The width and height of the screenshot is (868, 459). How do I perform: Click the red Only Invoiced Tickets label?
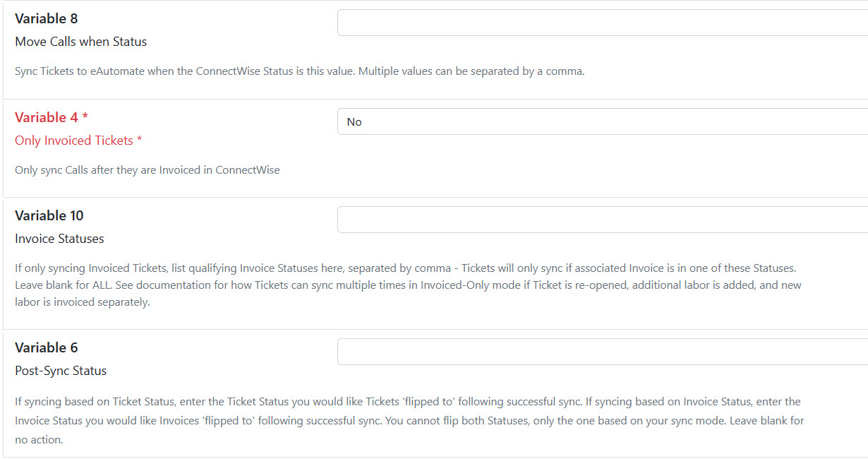tap(74, 141)
